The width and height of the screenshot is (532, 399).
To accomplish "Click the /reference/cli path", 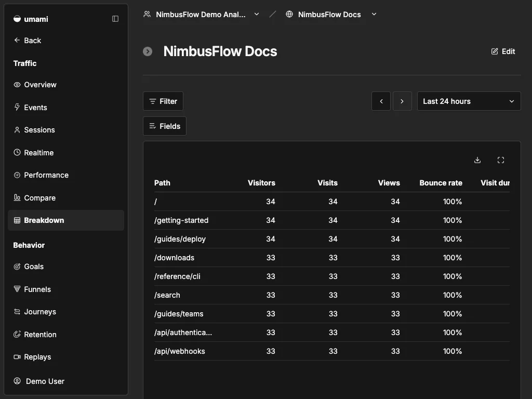I will click(178, 276).
